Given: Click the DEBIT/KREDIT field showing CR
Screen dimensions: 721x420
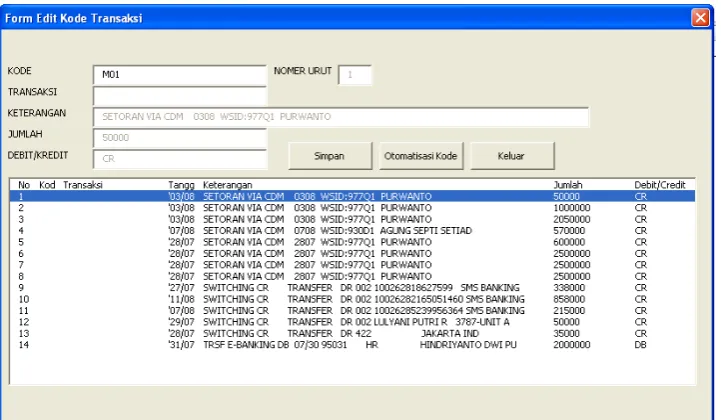Looking at the screenshot, I should pyautogui.click(x=180, y=159).
